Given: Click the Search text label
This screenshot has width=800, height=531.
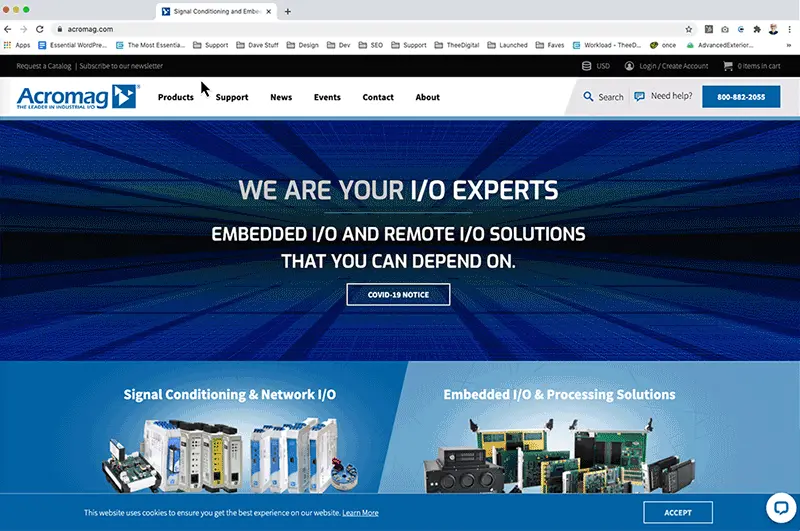Looking at the screenshot, I should coord(611,97).
